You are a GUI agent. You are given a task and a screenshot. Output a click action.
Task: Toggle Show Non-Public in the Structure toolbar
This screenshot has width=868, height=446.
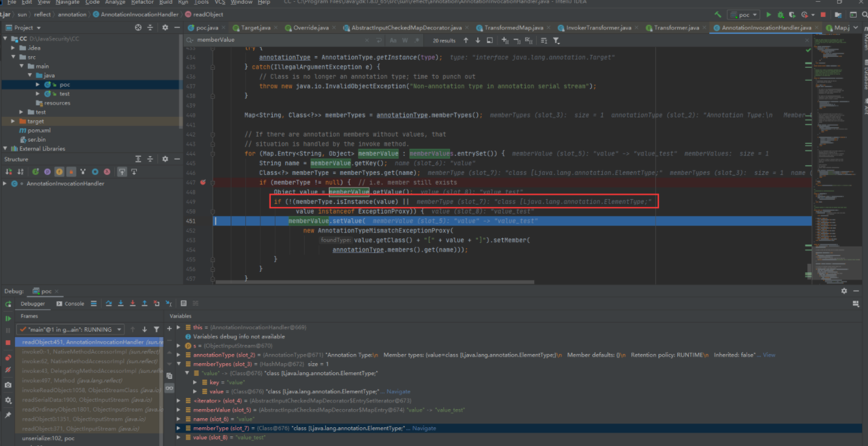point(71,172)
